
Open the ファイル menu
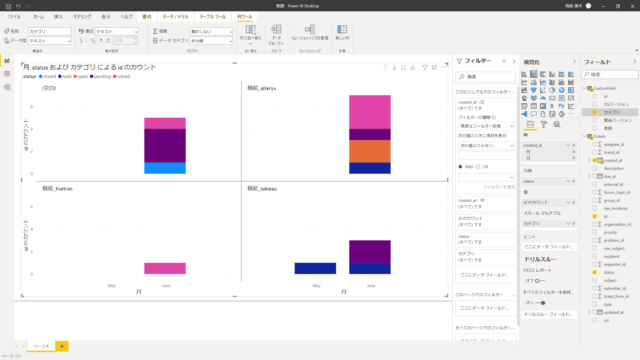tap(14, 17)
